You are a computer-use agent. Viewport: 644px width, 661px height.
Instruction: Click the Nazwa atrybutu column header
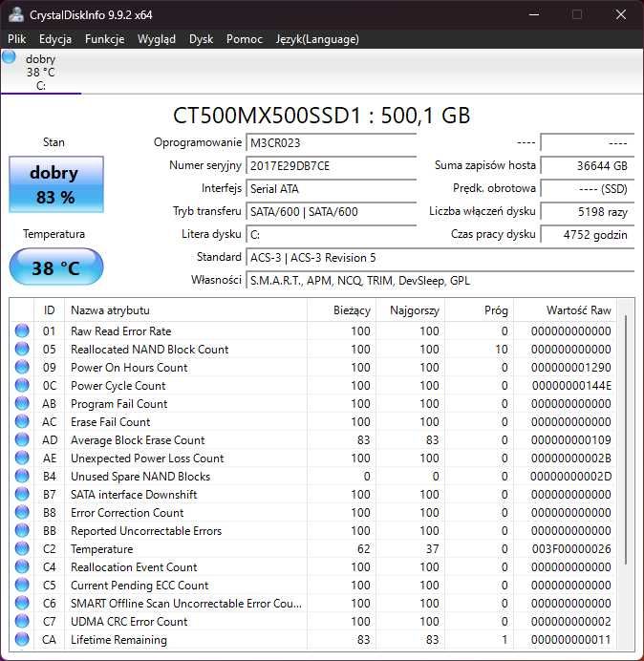pyautogui.click(x=185, y=310)
